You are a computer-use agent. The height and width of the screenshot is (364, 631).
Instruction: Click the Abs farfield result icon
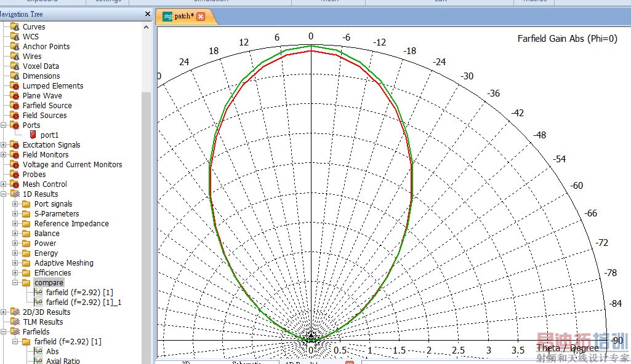(38, 352)
